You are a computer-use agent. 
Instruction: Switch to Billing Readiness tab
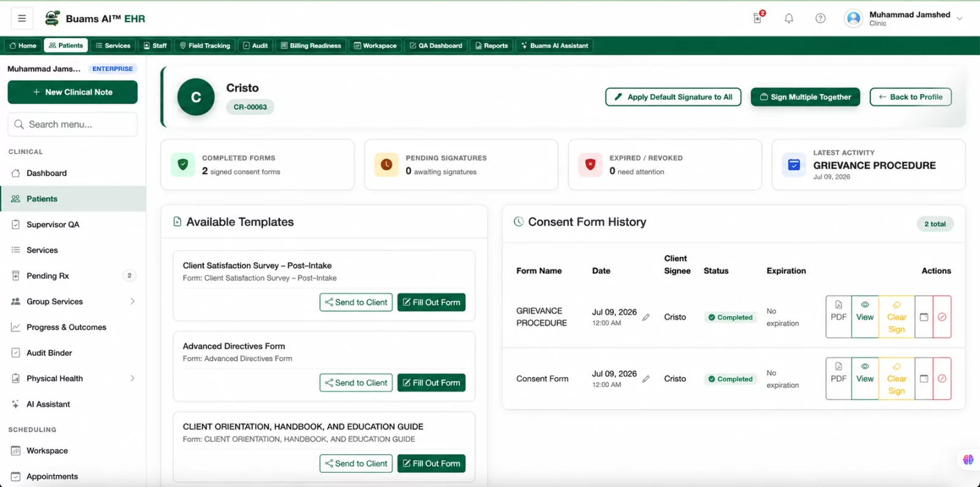[x=311, y=45]
